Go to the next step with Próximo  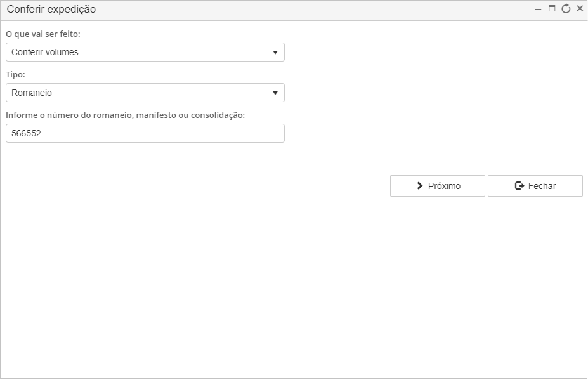pos(438,186)
